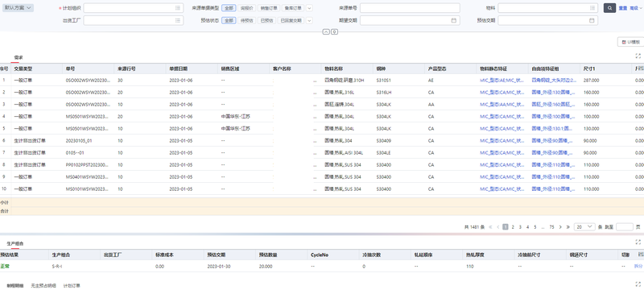Click the dark search magnifier button
Image resolution: width=644 pixels, height=290 pixels.
pyautogui.click(x=609, y=8)
